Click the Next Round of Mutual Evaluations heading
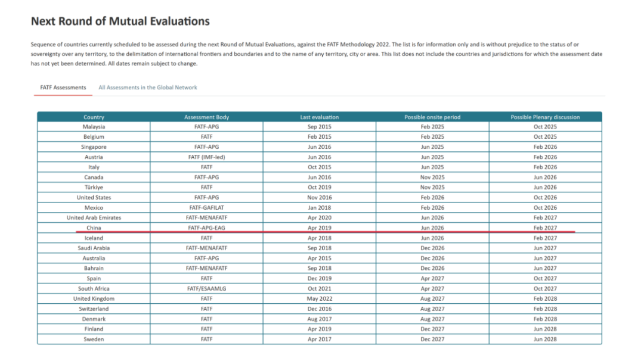The height and width of the screenshot is (358, 644). click(x=120, y=21)
